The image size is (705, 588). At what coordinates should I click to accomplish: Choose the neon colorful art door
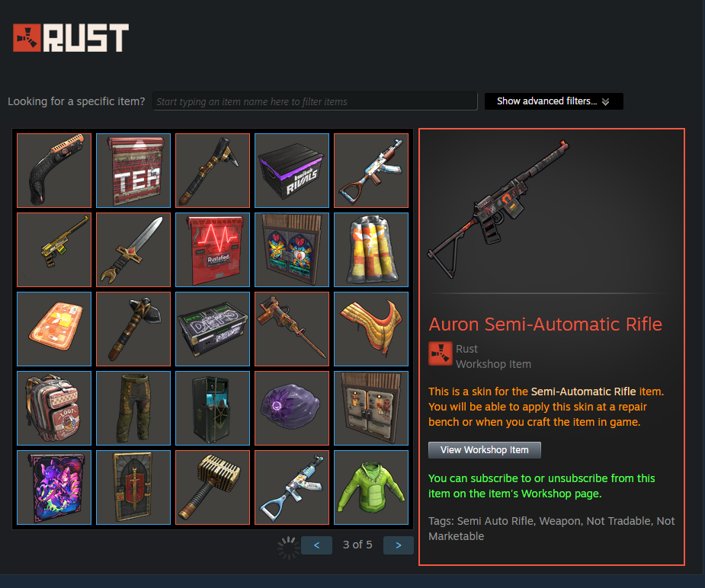click(x=54, y=487)
